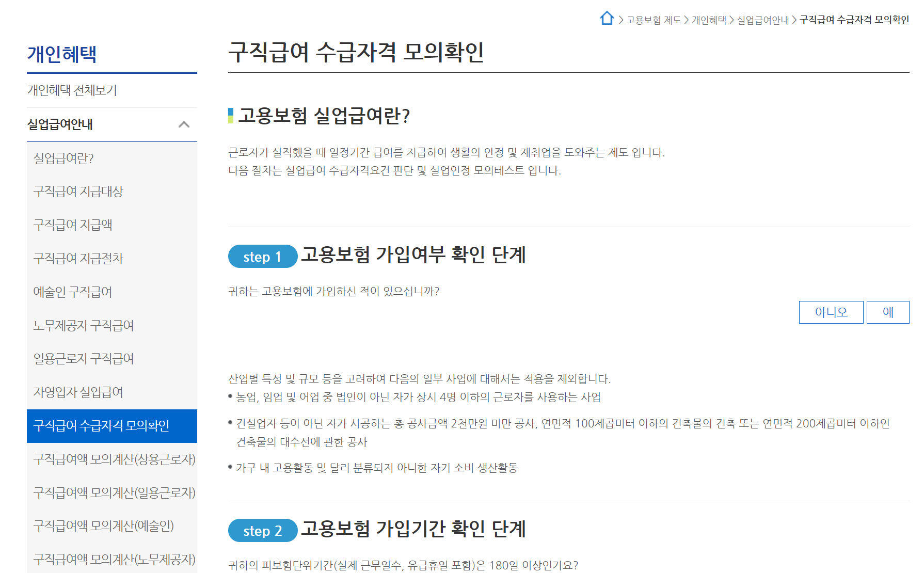924x573 pixels.
Task: Select 예 for employment insurance enrollment question
Action: tap(888, 312)
